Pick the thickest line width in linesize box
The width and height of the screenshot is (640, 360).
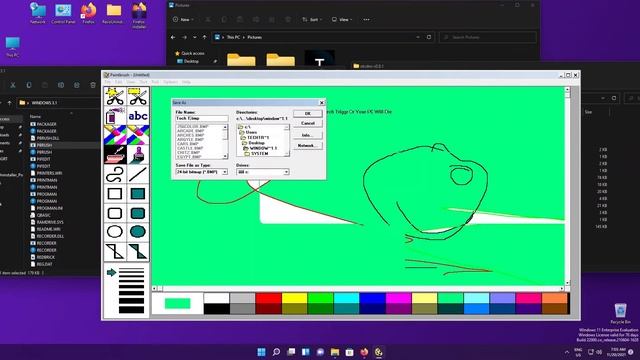(x=131, y=309)
